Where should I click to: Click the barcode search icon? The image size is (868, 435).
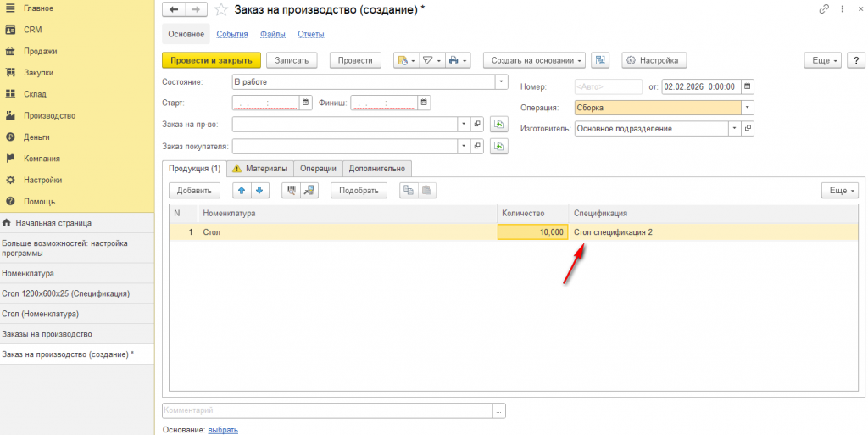point(291,191)
